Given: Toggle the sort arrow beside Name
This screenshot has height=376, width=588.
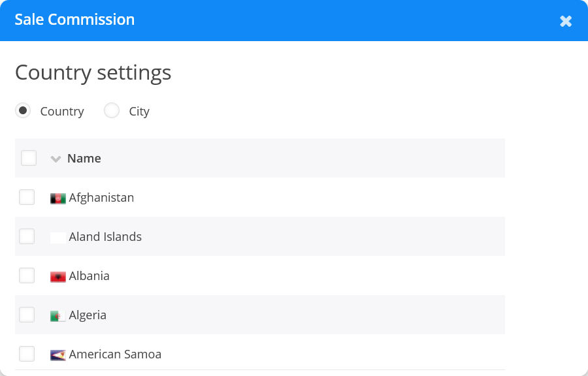Looking at the screenshot, I should tap(56, 159).
